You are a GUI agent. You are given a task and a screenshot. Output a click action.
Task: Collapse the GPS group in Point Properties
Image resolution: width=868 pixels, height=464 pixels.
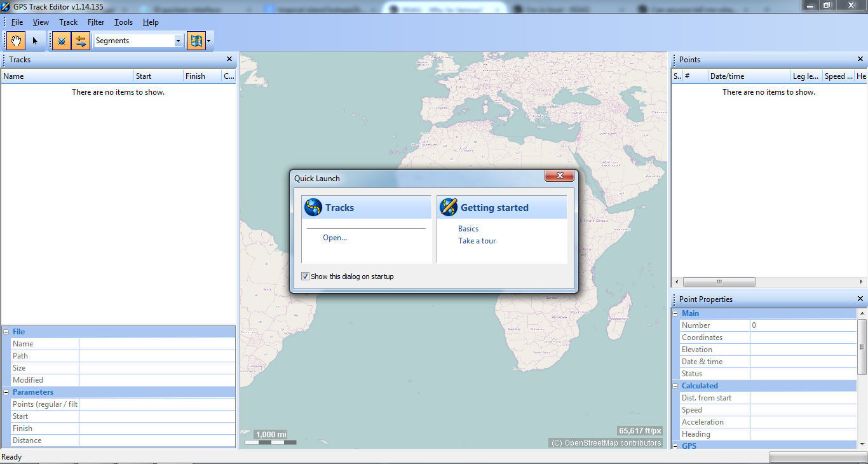pos(675,446)
